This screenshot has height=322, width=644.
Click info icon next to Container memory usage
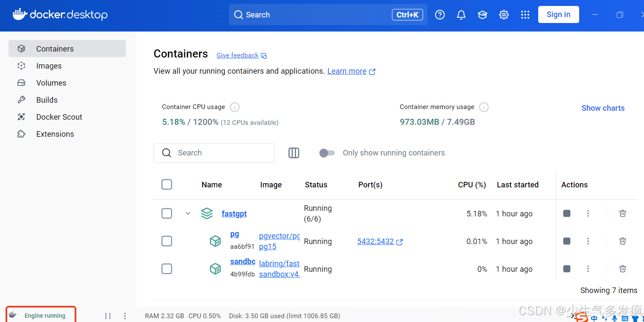tap(484, 107)
